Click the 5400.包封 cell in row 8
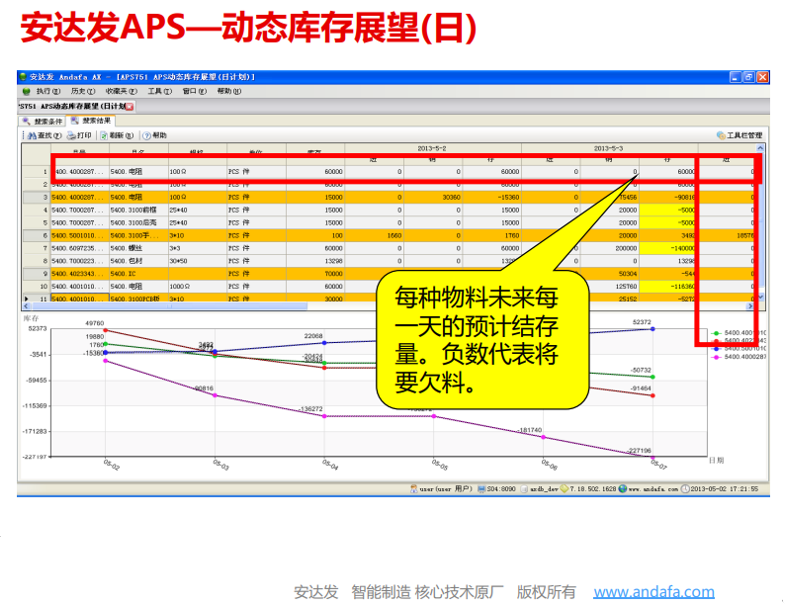Screen dimensions: 807x607 click(139, 261)
